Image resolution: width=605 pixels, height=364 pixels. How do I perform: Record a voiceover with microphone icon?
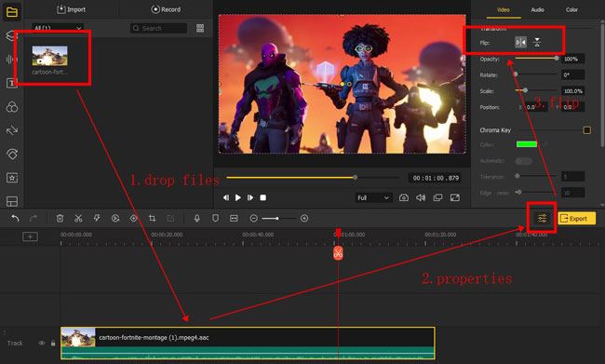click(196, 219)
